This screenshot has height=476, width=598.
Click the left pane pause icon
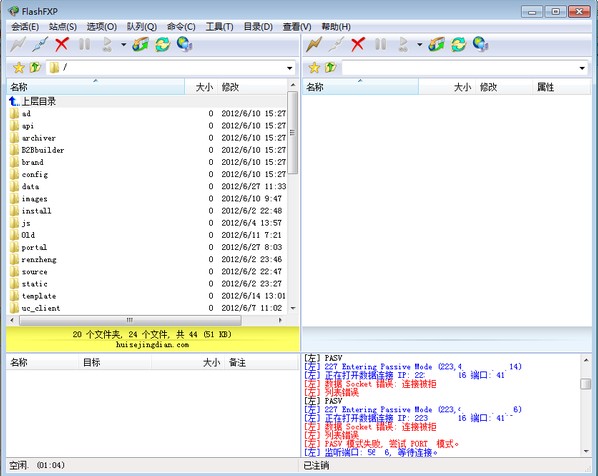[84, 45]
